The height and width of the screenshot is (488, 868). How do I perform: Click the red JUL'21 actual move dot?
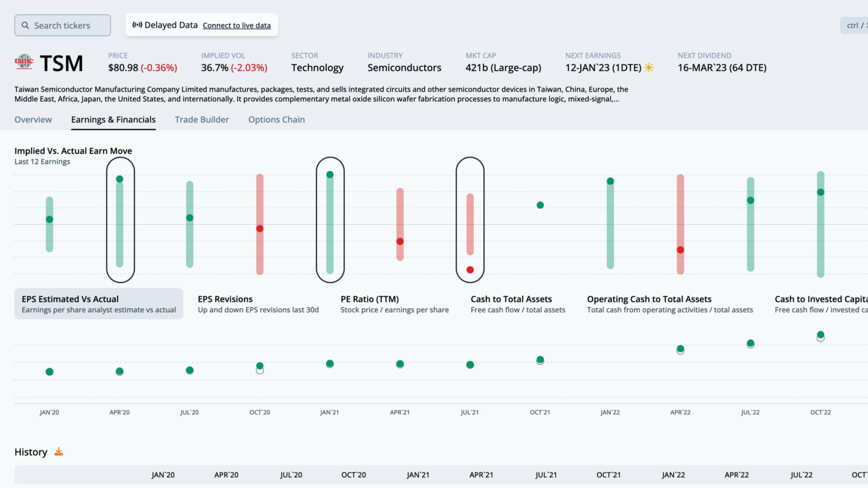(470, 270)
